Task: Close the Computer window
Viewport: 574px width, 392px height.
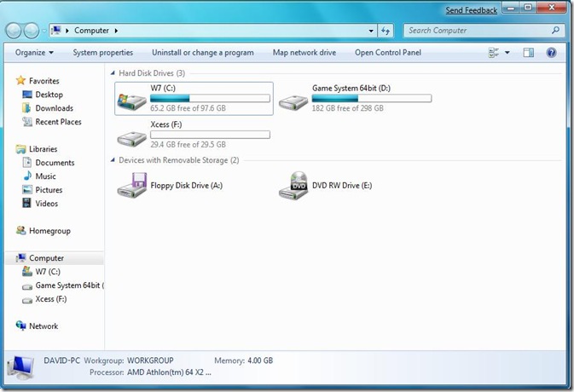Action: [x=552, y=8]
